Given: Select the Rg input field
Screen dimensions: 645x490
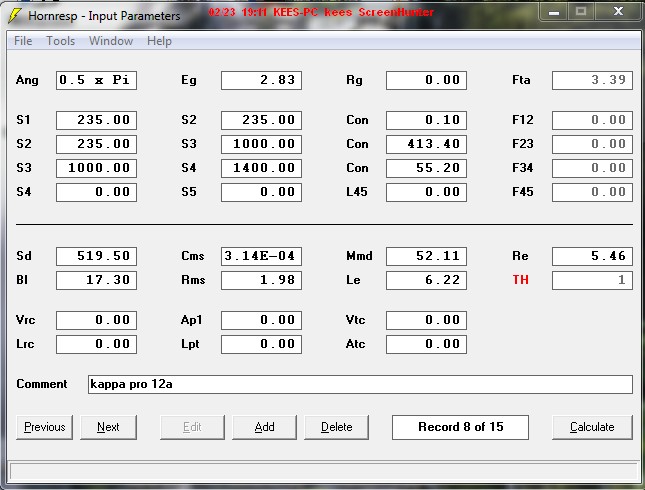Looking at the screenshot, I should [426, 80].
